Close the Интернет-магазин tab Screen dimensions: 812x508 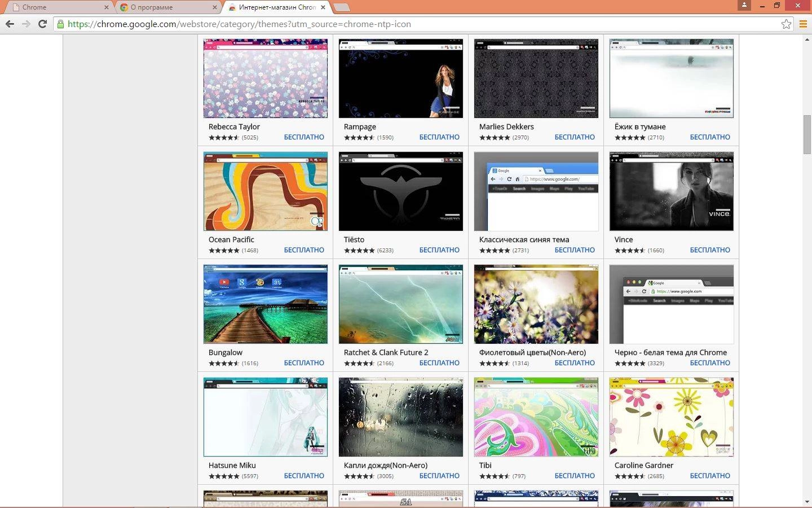(x=323, y=7)
